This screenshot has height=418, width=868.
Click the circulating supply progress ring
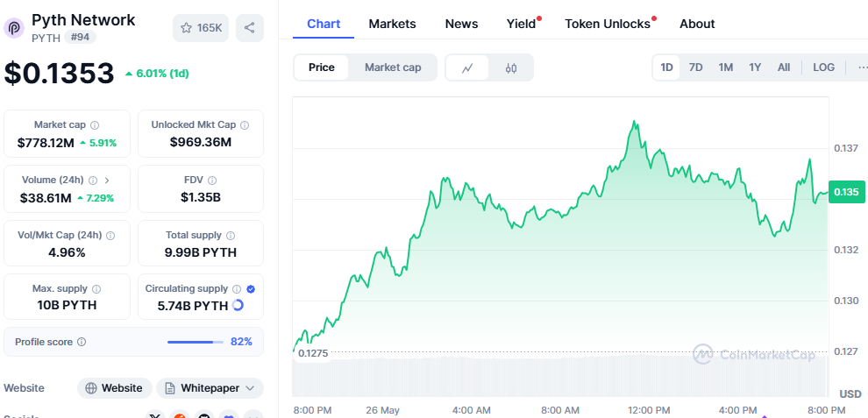[238, 305]
